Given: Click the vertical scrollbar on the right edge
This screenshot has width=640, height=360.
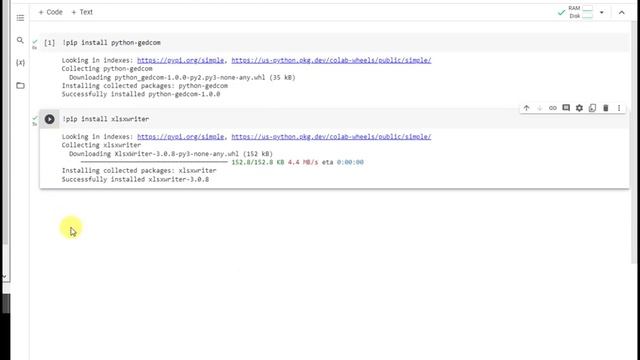Looking at the screenshot, I should click(633, 143).
